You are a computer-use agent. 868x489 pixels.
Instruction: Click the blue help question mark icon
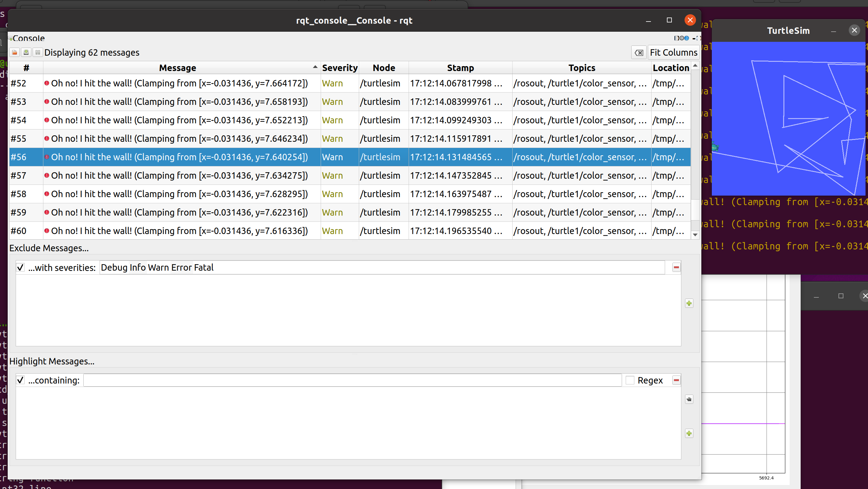pos(686,38)
